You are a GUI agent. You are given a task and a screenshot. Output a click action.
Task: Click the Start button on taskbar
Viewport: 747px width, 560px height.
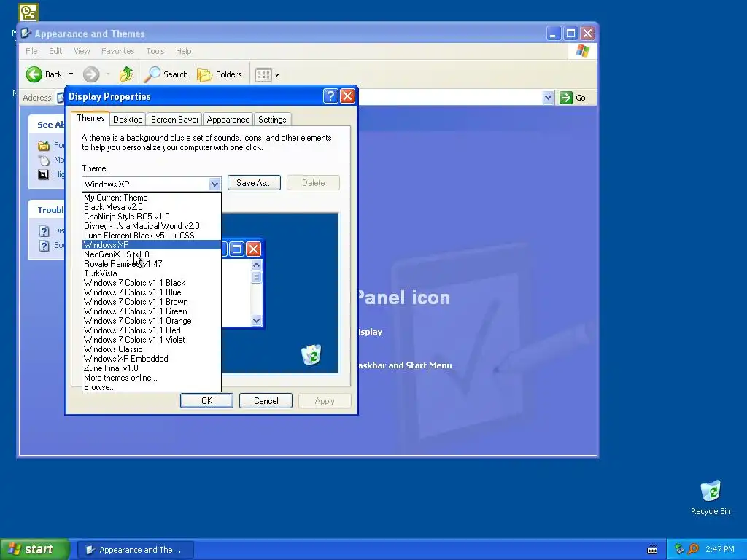[34, 549]
